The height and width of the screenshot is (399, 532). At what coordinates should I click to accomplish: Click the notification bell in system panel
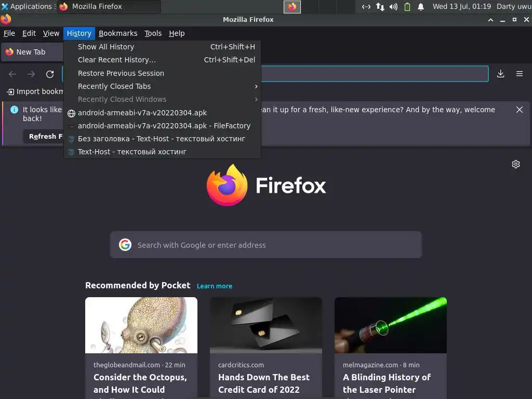[421, 7]
